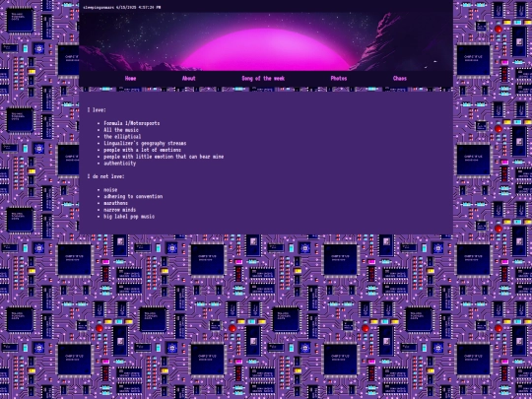Viewport: 532px width, 399px height.
Task: Click the pink sun banner image
Action: point(266,41)
